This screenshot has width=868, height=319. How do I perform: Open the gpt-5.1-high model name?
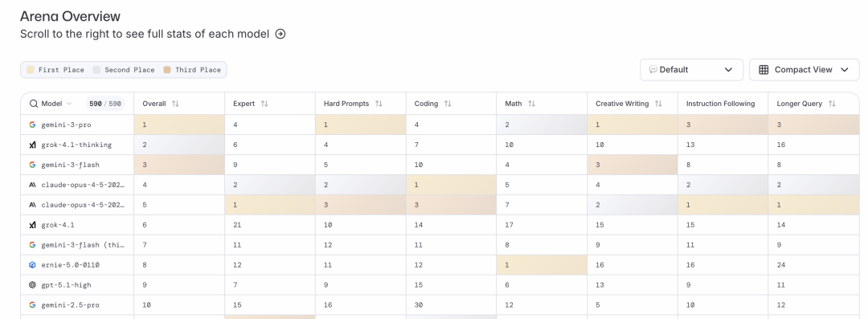(x=67, y=284)
